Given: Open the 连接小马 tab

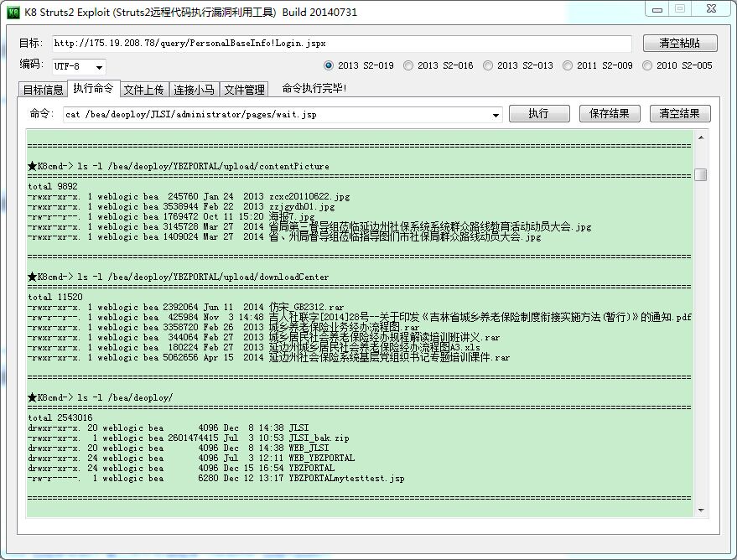Looking at the screenshot, I should click(195, 89).
